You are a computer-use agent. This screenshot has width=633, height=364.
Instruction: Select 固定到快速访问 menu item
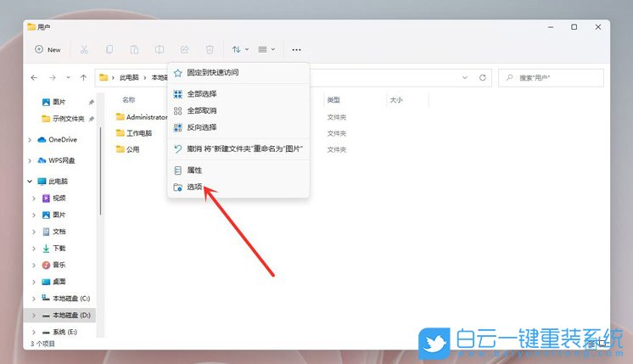point(238,73)
